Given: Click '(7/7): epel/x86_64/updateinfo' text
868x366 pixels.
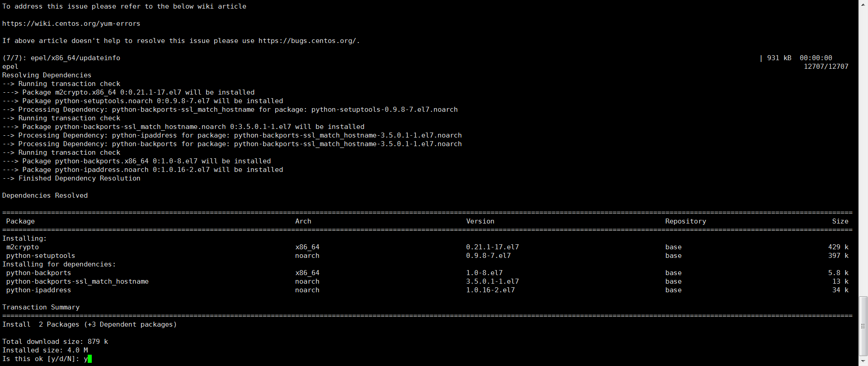Looking at the screenshot, I should click(61, 58).
